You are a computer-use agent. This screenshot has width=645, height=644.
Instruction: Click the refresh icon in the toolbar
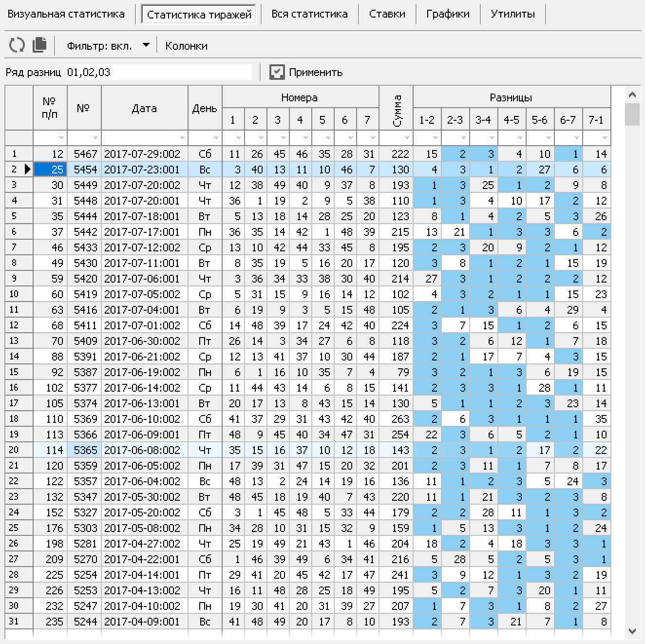coord(17,45)
